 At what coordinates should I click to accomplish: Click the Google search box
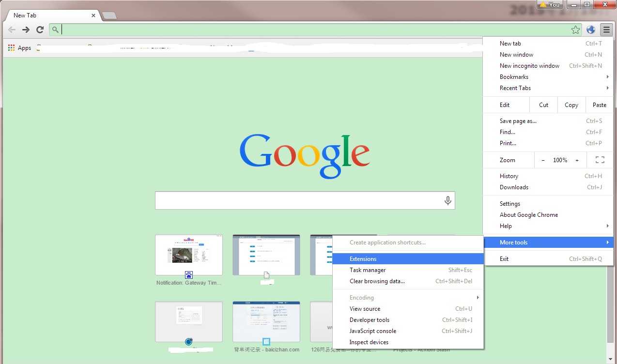tap(305, 200)
